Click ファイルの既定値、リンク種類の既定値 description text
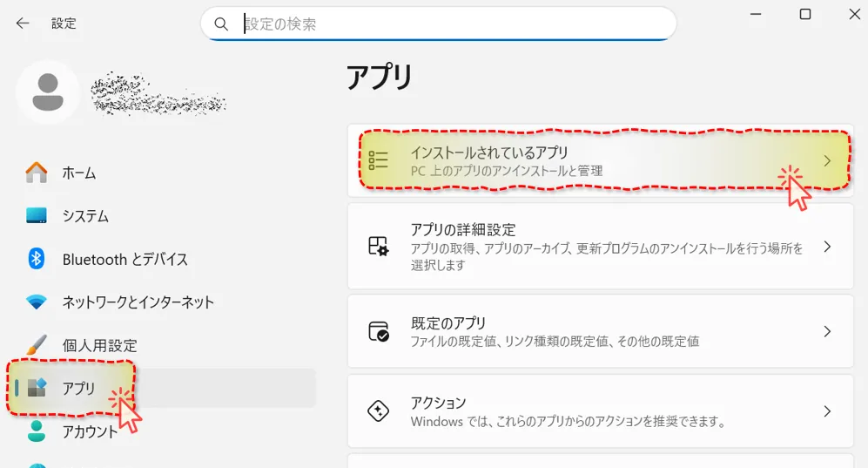Viewport: 868px width, 468px height. click(x=555, y=341)
